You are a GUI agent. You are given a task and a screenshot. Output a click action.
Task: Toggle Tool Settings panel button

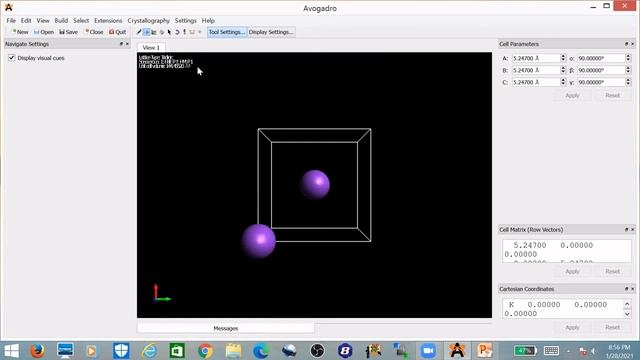tap(227, 32)
